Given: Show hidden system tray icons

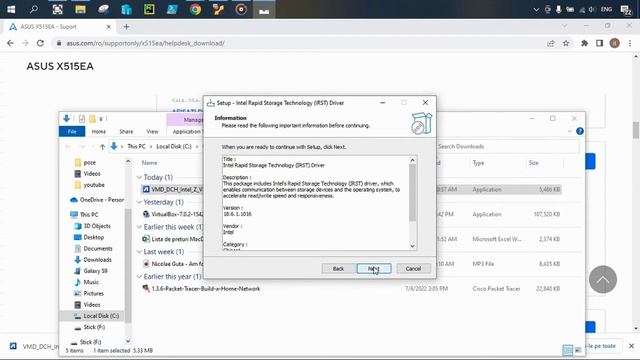Looking at the screenshot, I should click(536, 9).
